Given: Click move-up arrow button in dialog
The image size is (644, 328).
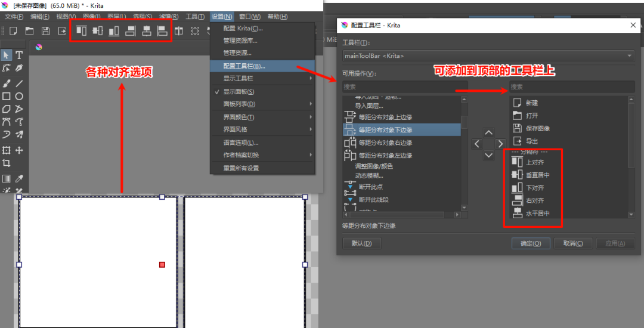Looking at the screenshot, I should pyautogui.click(x=488, y=132).
